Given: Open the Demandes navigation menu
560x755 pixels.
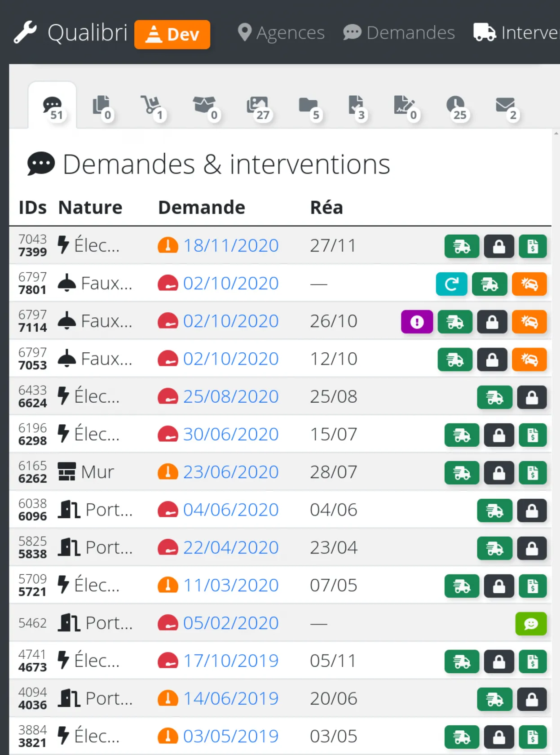Looking at the screenshot, I should coord(399,33).
